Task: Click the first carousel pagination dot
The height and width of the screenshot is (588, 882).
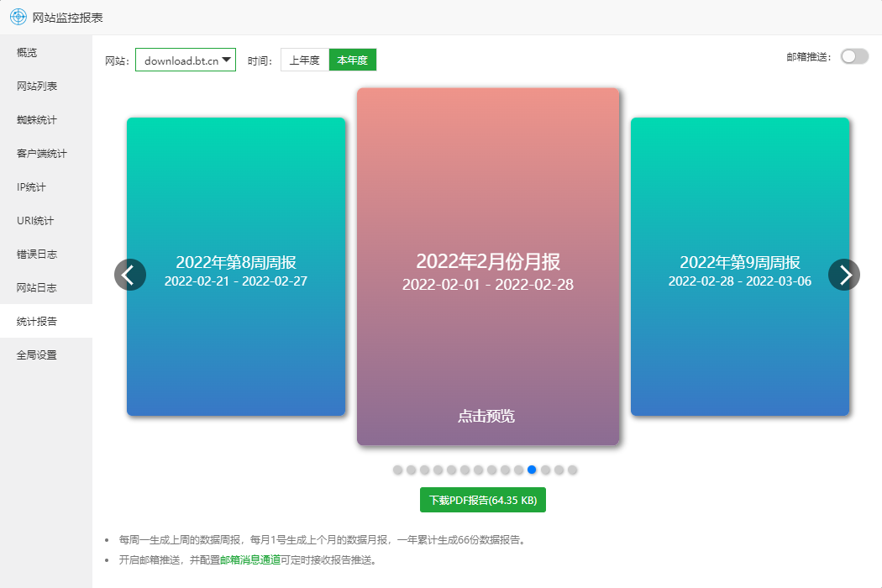Action: (397, 470)
